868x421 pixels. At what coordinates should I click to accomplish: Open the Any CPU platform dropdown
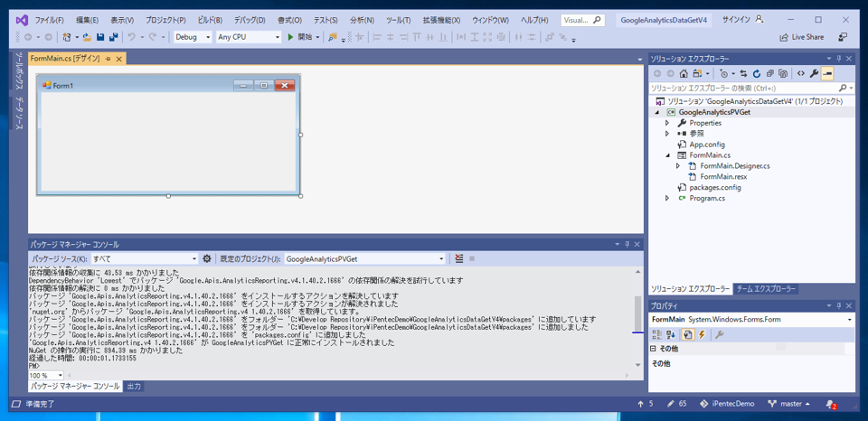pos(249,37)
